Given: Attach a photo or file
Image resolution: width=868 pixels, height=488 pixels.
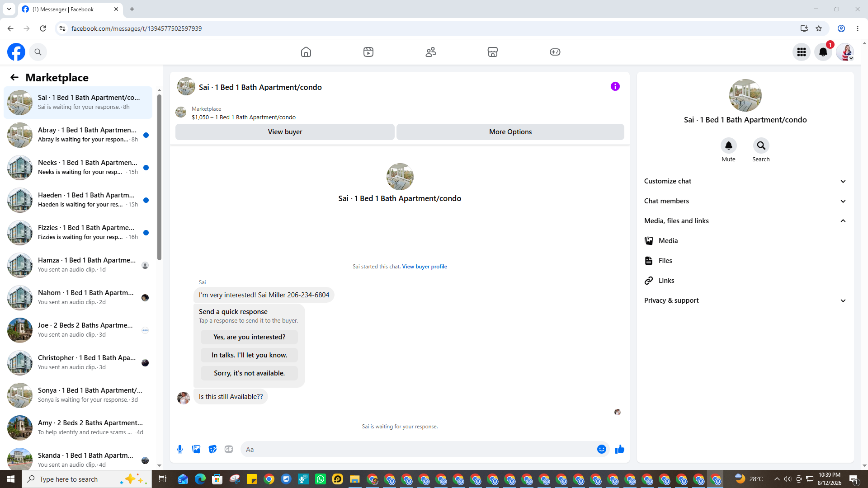Looking at the screenshot, I should pos(196,449).
